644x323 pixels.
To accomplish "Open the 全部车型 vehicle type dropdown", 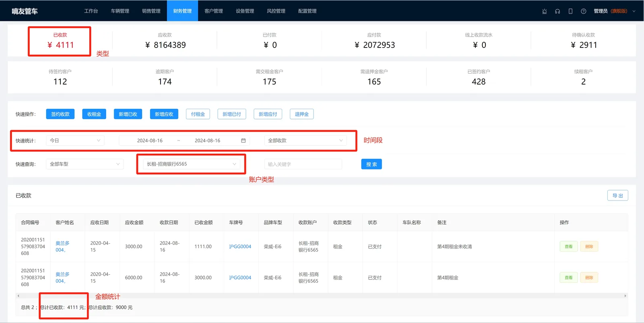I will pos(85,164).
